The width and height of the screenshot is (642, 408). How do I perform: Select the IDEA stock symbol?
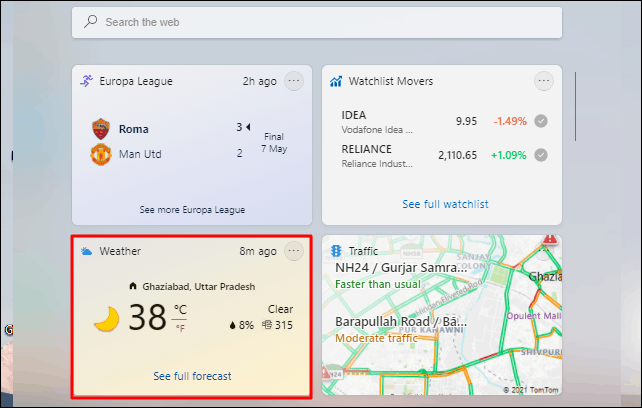[354, 115]
